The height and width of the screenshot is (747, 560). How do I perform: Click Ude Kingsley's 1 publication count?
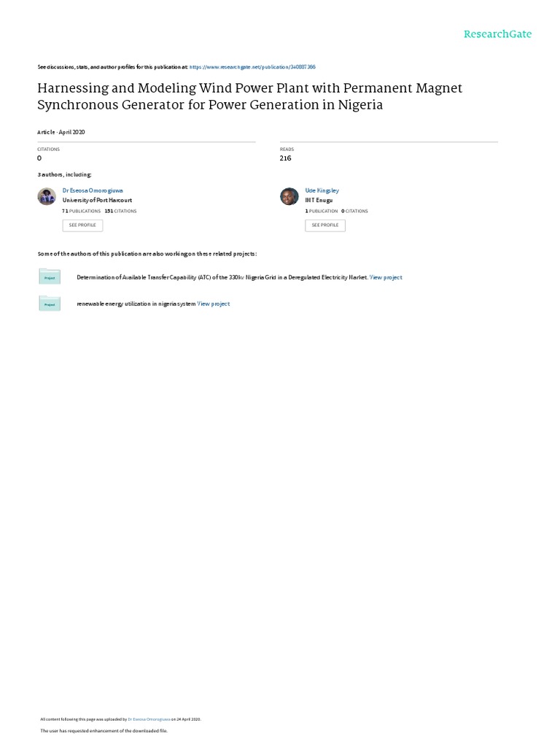[x=322, y=211]
